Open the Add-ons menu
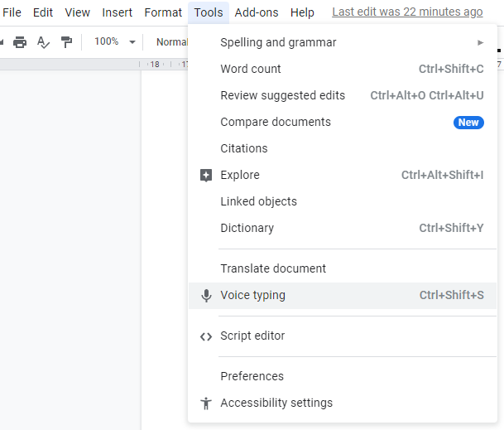The height and width of the screenshot is (430, 504). (x=257, y=12)
